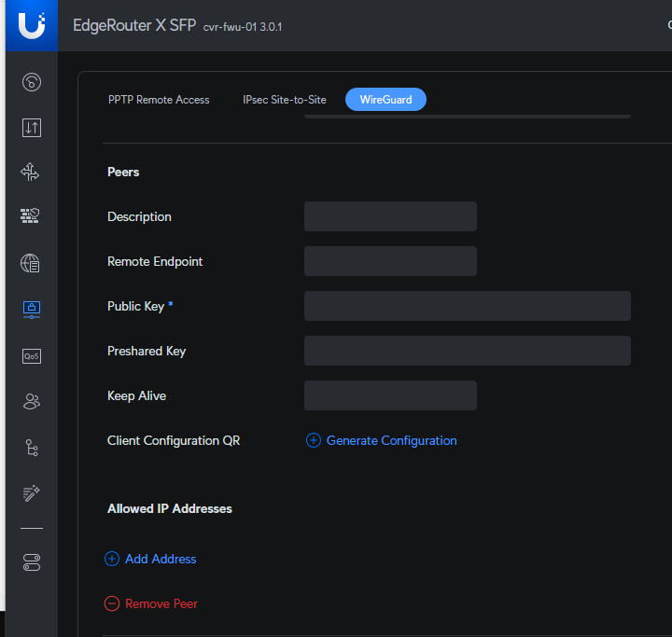Open the traffic up/down arrows icon
The image size is (672, 637).
(x=31, y=128)
